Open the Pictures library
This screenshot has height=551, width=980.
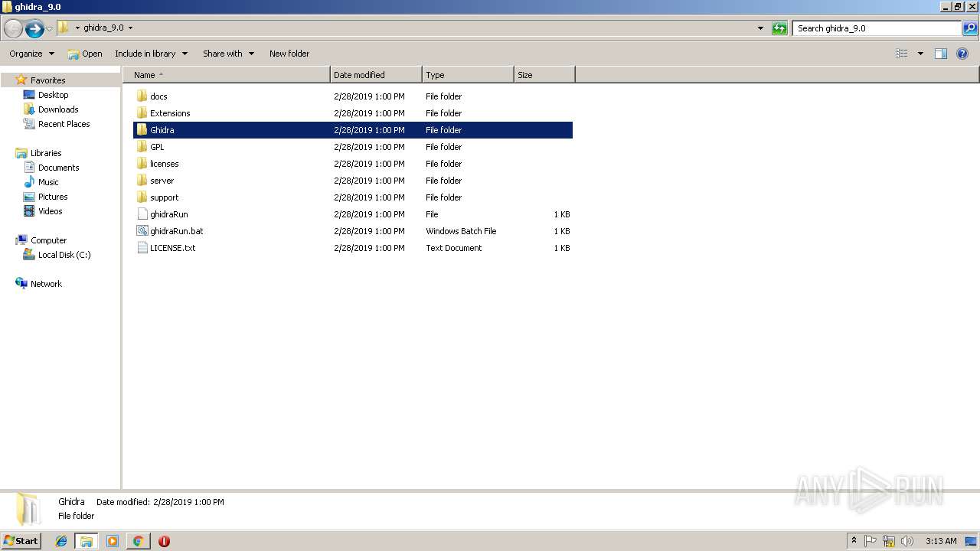coord(53,197)
